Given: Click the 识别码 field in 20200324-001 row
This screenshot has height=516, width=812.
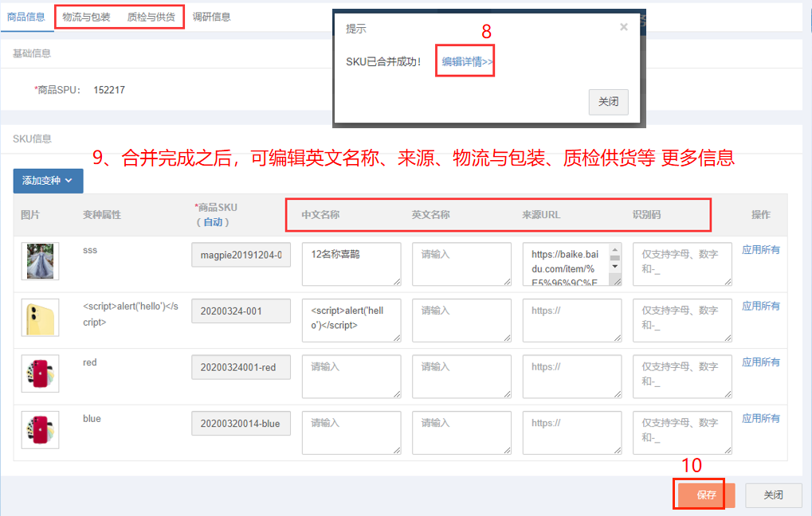Looking at the screenshot, I should pos(682,320).
